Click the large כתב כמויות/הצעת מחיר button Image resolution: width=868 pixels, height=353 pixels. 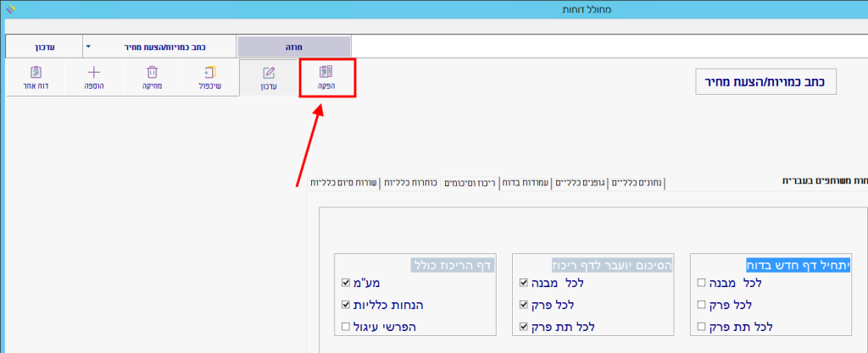pos(765,81)
